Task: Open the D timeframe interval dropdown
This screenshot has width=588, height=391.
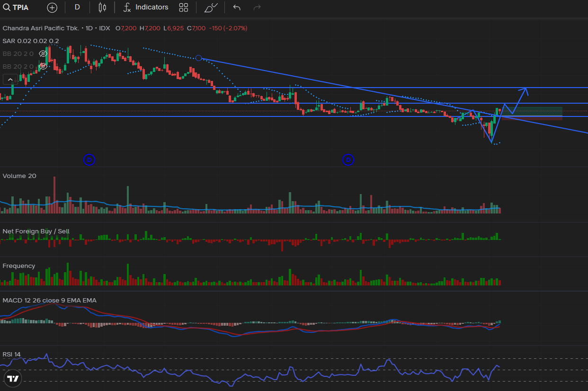Action: pyautogui.click(x=77, y=8)
